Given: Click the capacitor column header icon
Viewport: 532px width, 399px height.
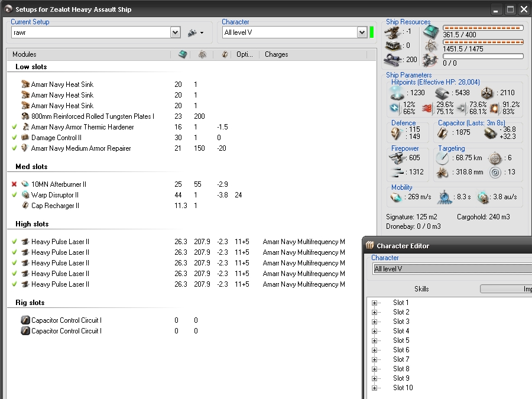Looking at the screenshot, I should pyautogui.click(x=224, y=54).
